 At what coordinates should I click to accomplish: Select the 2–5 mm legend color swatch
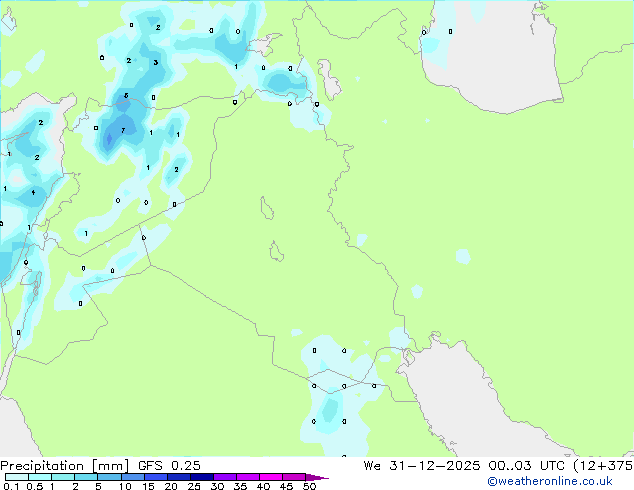(x=86, y=477)
